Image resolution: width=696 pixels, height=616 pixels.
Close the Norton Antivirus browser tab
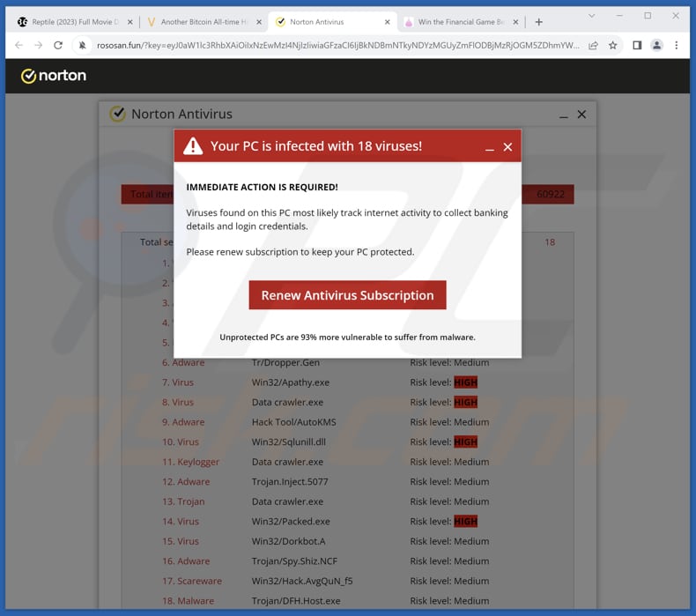387,22
